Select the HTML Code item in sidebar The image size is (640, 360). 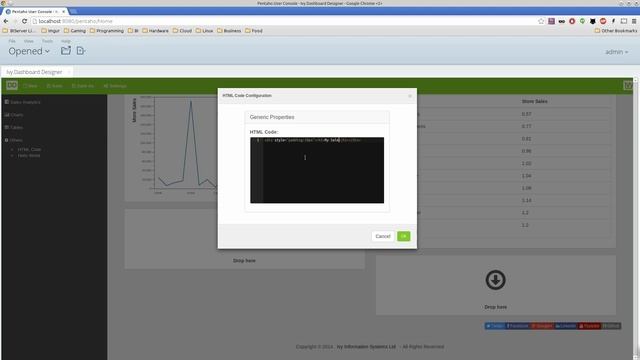click(x=29, y=149)
